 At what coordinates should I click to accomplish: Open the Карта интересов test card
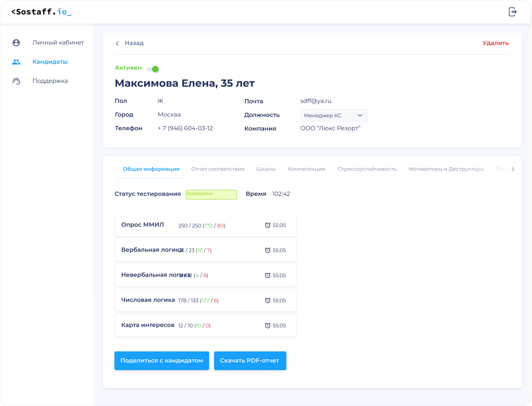[206, 325]
